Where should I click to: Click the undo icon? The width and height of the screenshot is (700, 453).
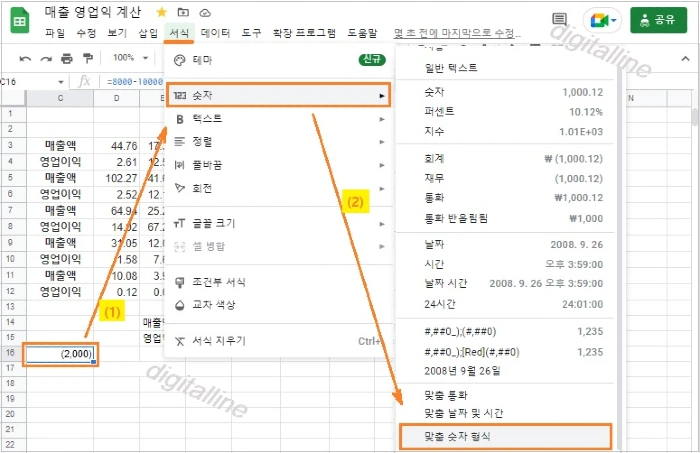[25, 58]
